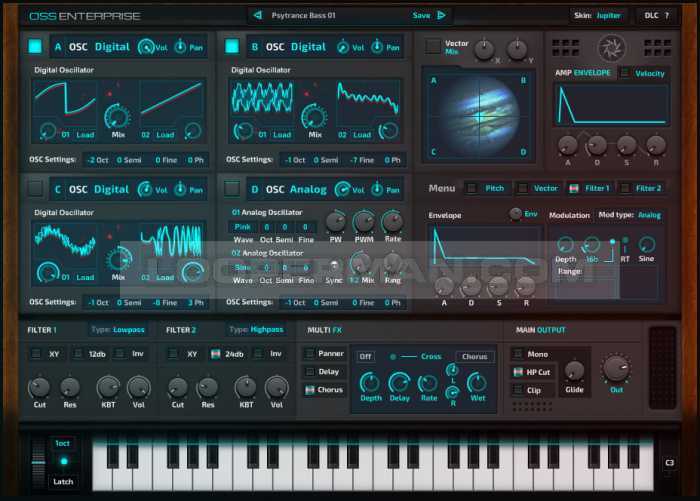Image resolution: width=700 pixels, height=501 pixels.
Task: Enable the Vector Mix checkbox
Action: 432,46
